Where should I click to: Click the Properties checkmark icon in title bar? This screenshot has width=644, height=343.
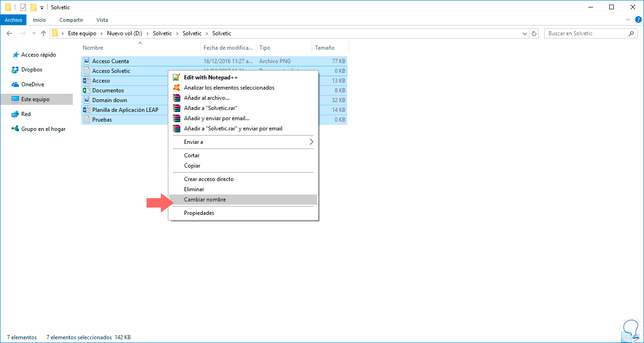(x=23, y=7)
